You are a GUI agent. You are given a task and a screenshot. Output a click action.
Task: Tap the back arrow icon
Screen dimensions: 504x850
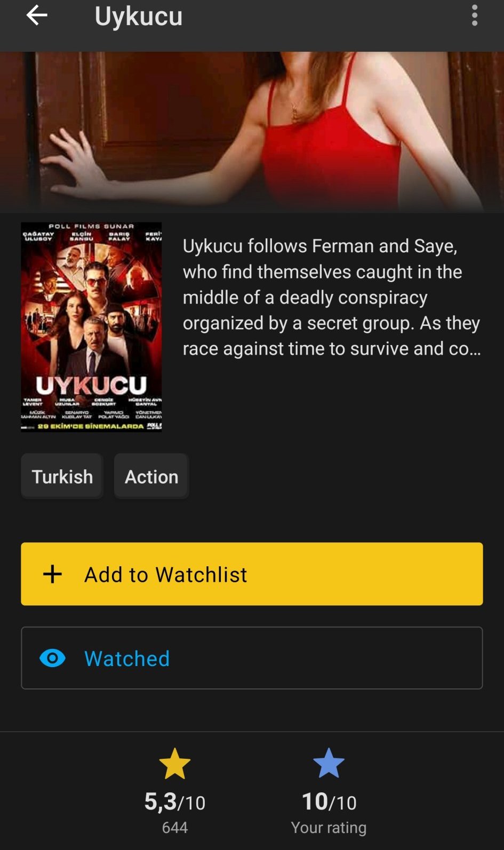coord(37,15)
